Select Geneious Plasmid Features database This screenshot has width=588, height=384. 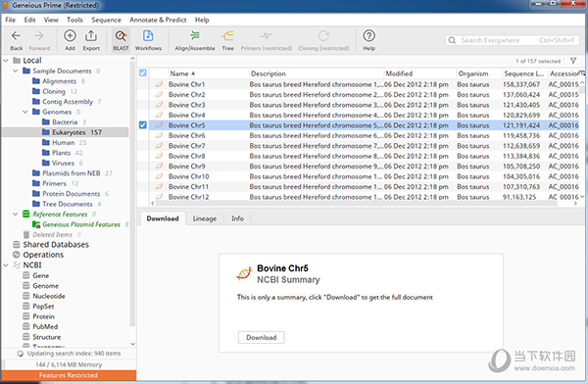pos(80,224)
